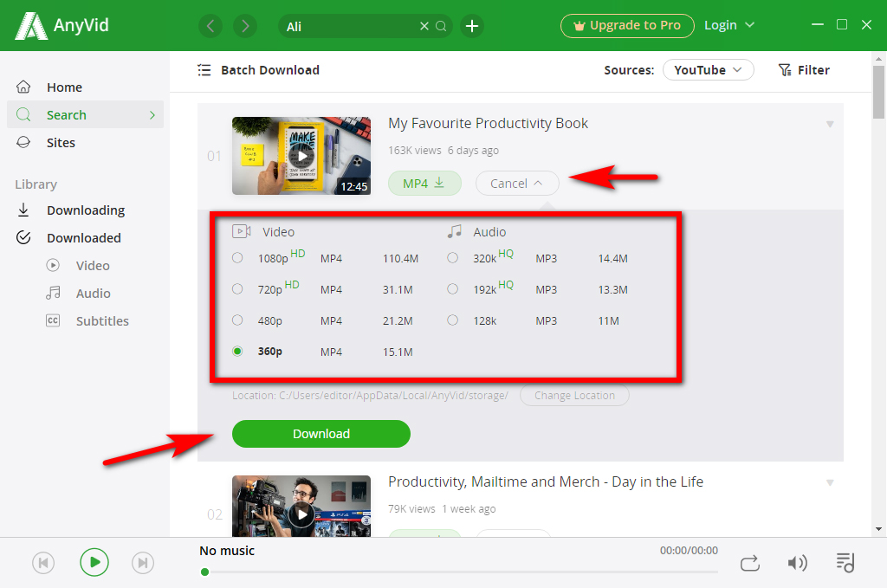Image resolution: width=887 pixels, height=588 pixels.
Task: Open the Filter options
Action: (x=804, y=70)
